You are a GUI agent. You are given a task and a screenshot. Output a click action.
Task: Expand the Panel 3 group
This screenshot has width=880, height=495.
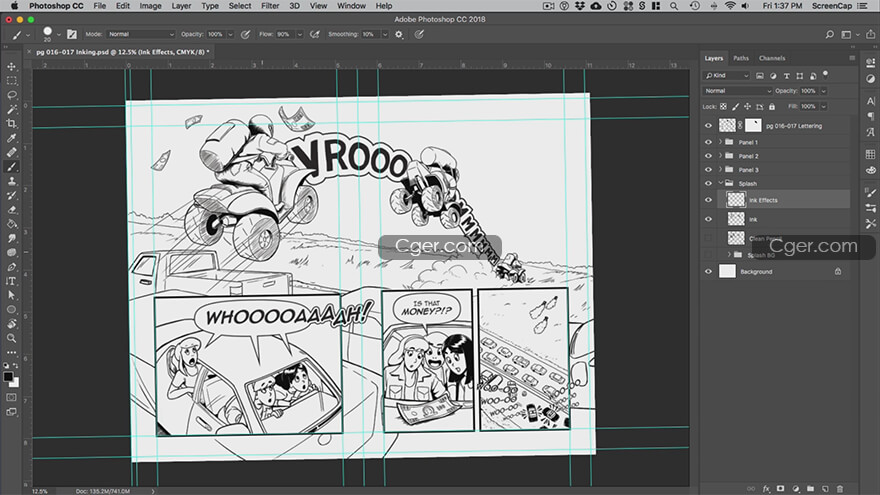coord(721,169)
